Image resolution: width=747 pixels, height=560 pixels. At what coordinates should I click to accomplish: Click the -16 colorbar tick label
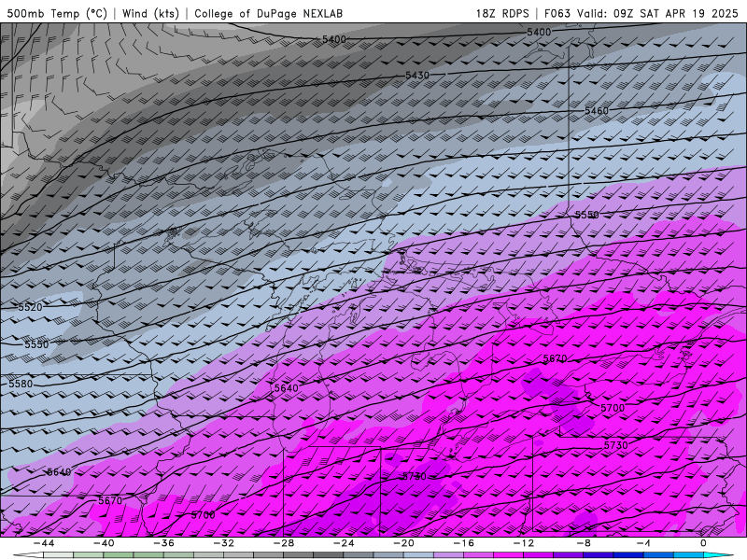click(463, 543)
